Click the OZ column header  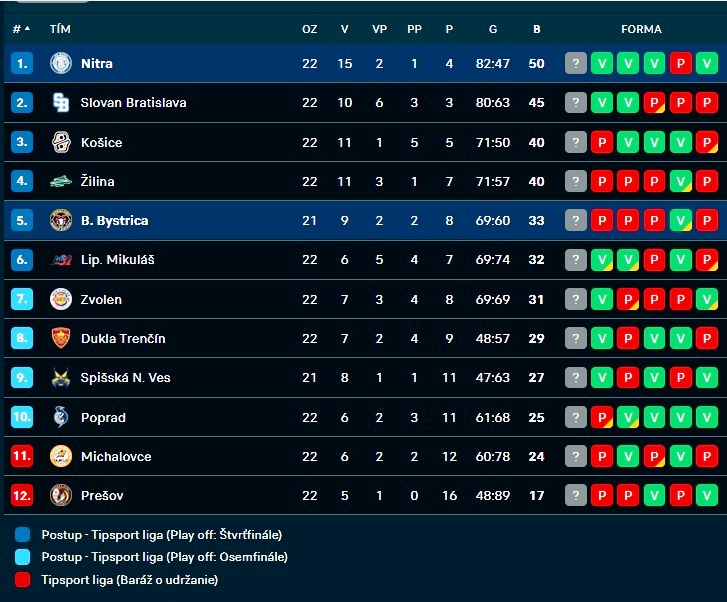(310, 29)
